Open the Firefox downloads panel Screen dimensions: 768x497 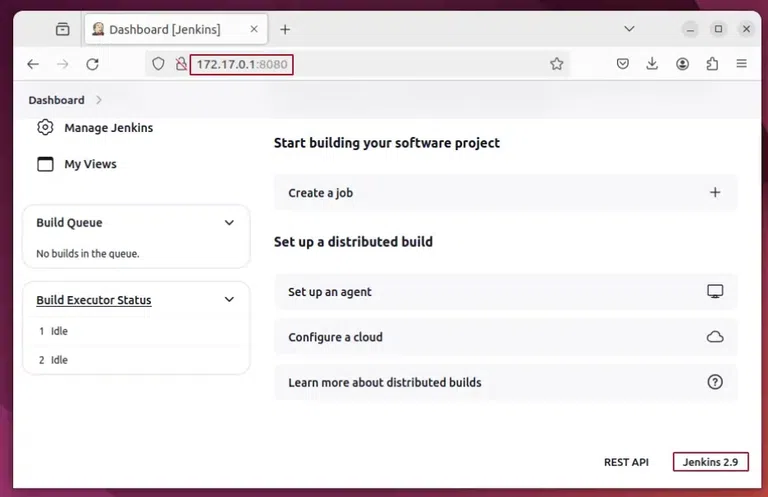(652, 64)
